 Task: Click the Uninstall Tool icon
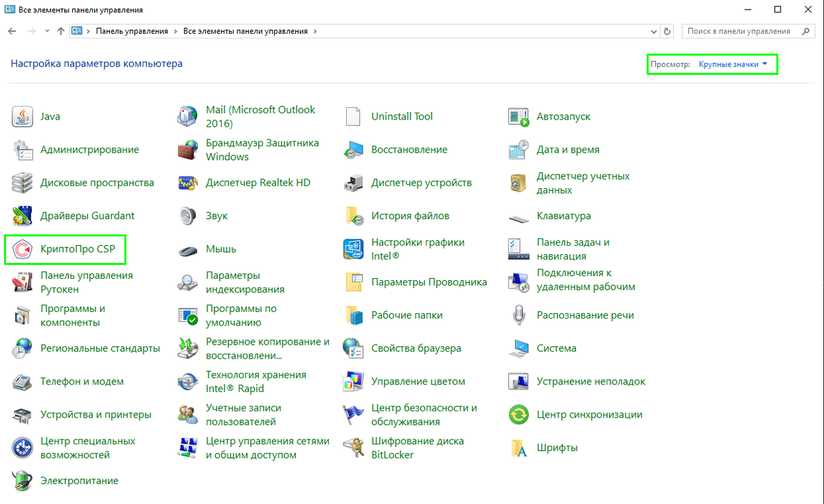(x=354, y=117)
